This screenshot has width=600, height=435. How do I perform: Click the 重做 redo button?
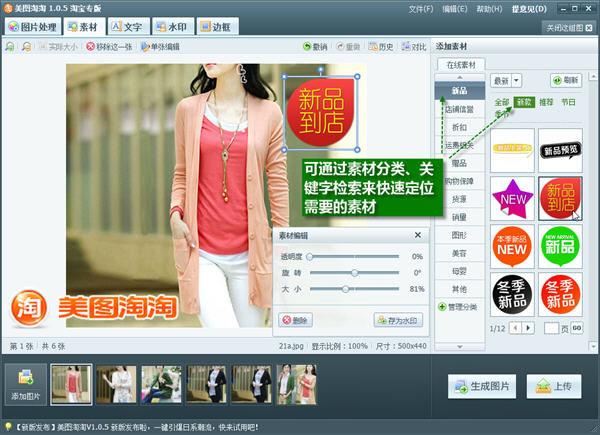click(348, 47)
